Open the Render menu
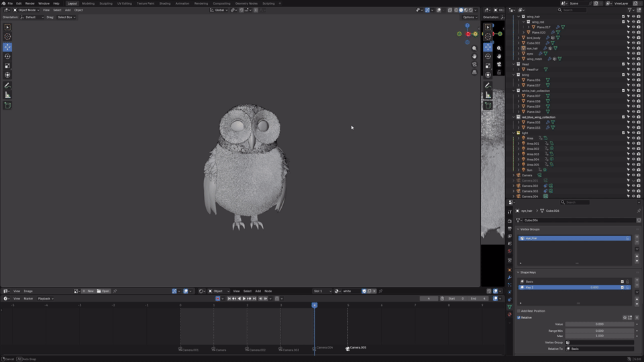644x362 pixels. tap(30, 3)
